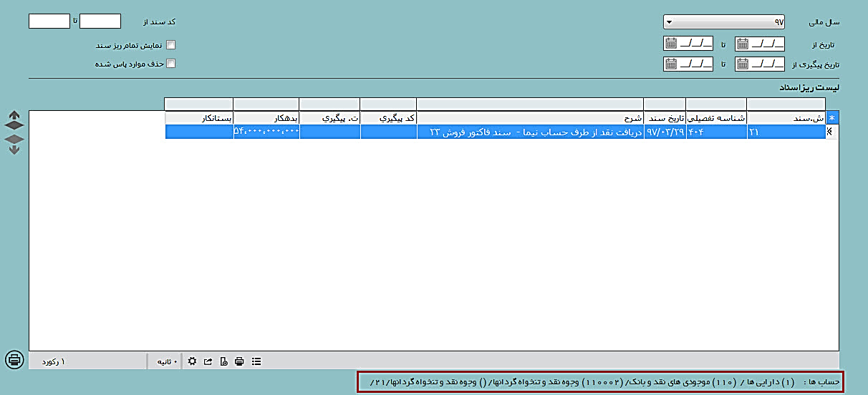Enable نمایش تمام ریز سند checkbox

[170, 45]
